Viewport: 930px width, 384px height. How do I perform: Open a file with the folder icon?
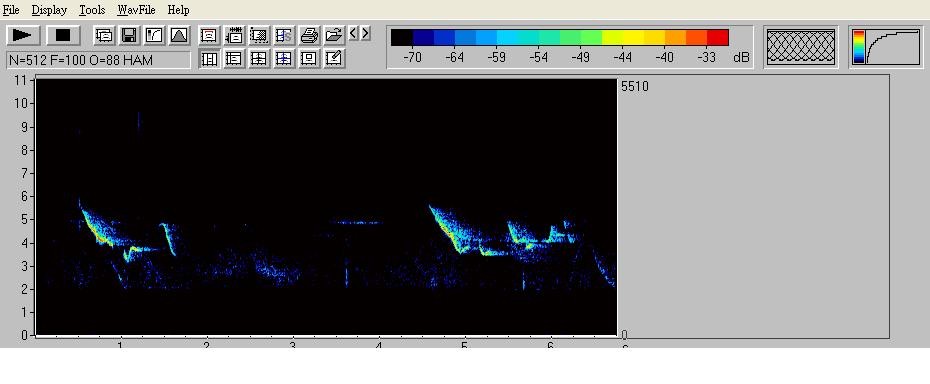coord(334,36)
